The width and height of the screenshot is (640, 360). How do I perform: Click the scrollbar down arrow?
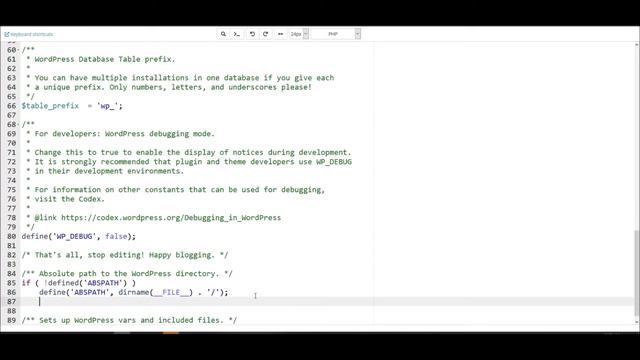coord(637,322)
